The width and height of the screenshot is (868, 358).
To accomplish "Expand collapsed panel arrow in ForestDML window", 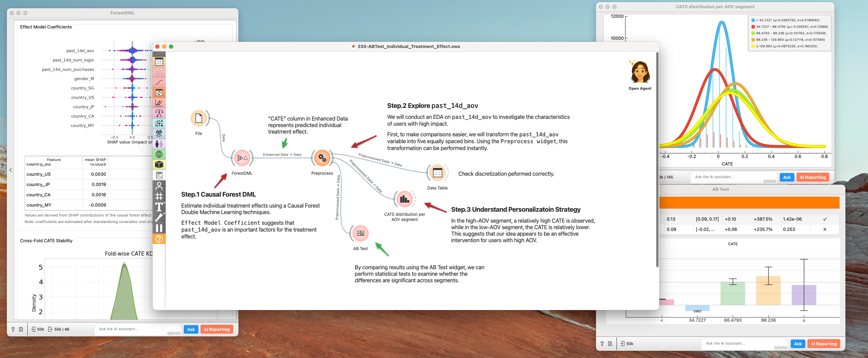I will [x=11, y=170].
